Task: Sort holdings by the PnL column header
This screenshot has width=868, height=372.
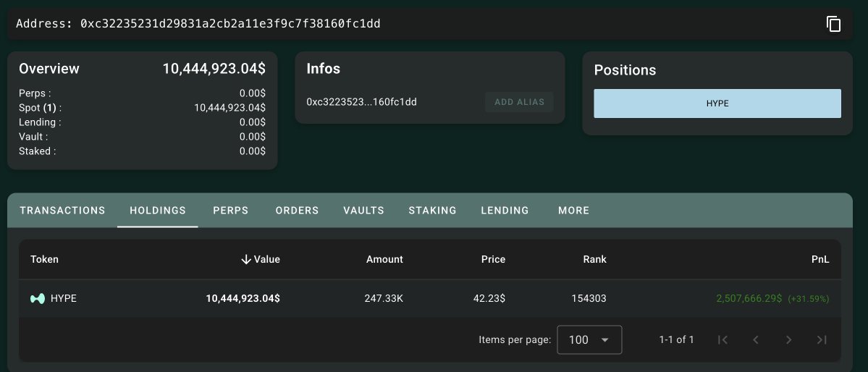Action: [x=820, y=259]
